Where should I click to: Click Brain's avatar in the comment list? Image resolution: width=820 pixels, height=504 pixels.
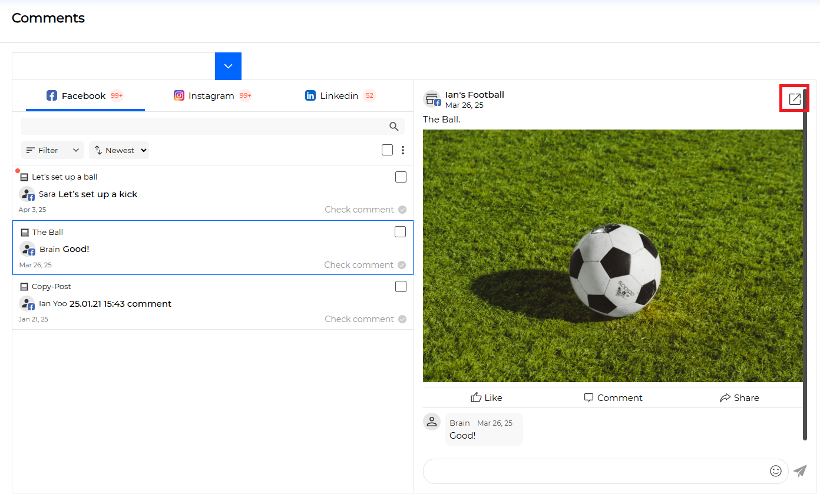(28, 249)
